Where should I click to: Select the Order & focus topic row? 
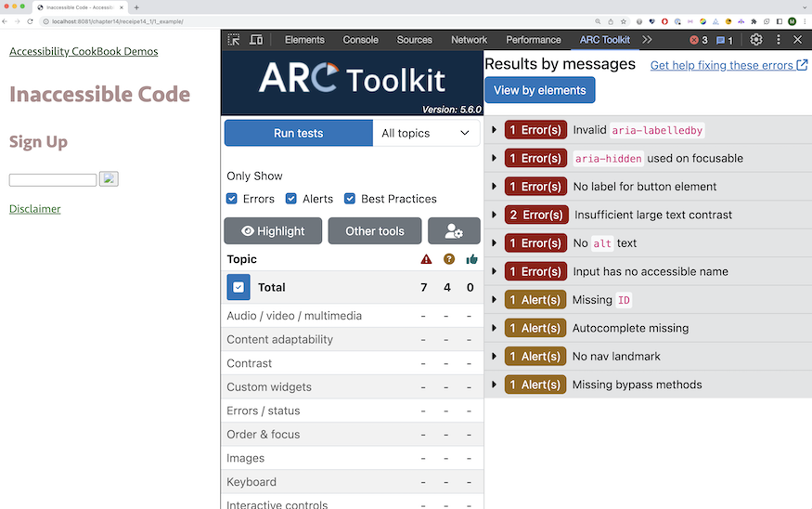click(x=352, y=435)
